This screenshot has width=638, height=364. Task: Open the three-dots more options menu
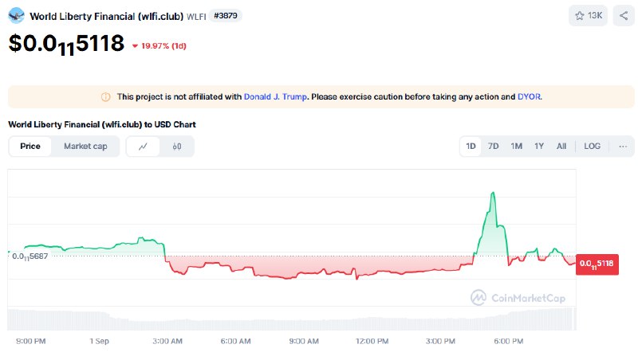click(623, 147)
